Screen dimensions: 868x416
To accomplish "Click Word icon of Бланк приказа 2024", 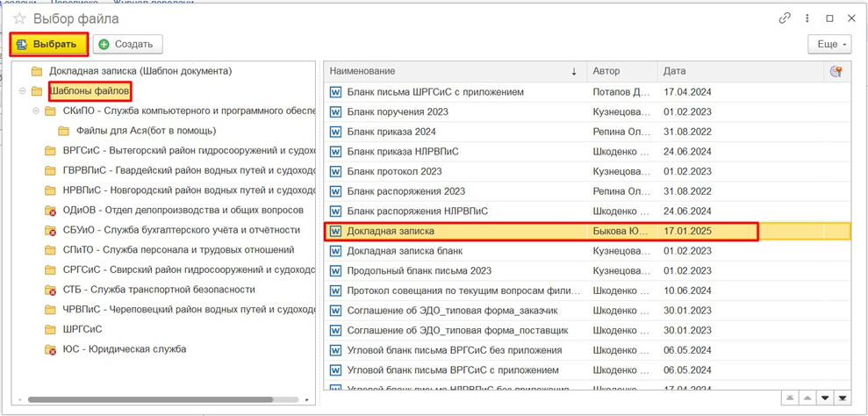I will pyautogui.click(x=335, y=132).
